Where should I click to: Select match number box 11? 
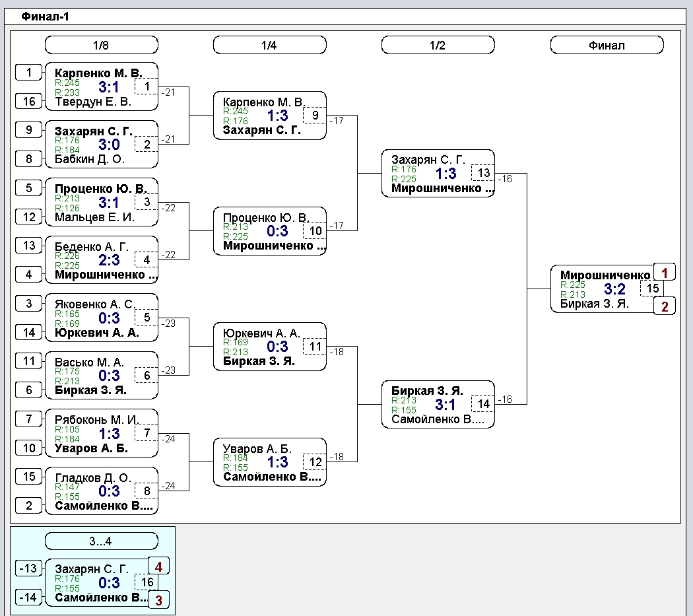coord(315,346)
